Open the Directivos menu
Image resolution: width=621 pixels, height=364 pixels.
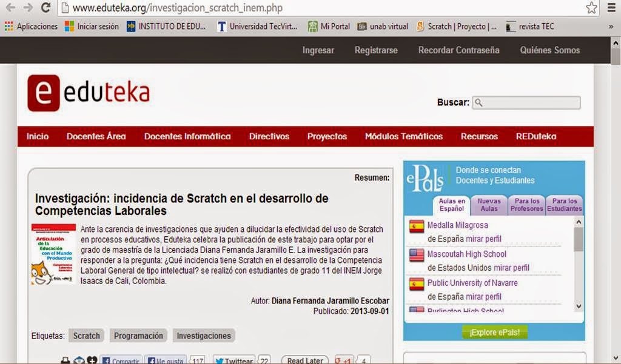click(x=269, y=136)
